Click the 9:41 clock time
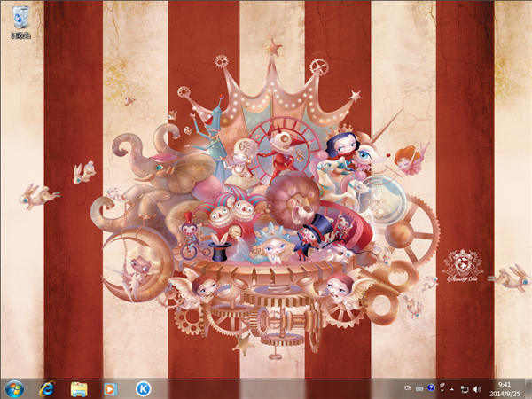 click(x=505, y=384)
